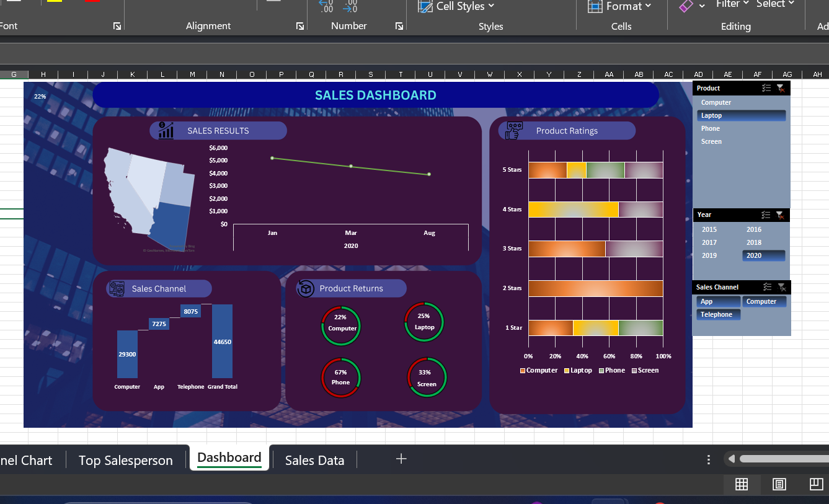829x504 pixels.
Task: Switch to the Top Salesperson sheet
Action: pos(126,461)
